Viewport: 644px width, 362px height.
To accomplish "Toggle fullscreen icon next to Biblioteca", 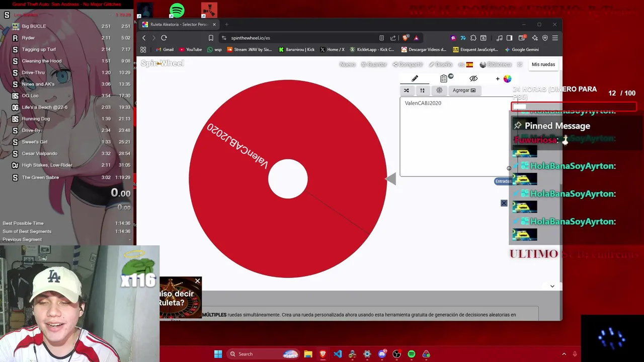I will coord(520,64).
